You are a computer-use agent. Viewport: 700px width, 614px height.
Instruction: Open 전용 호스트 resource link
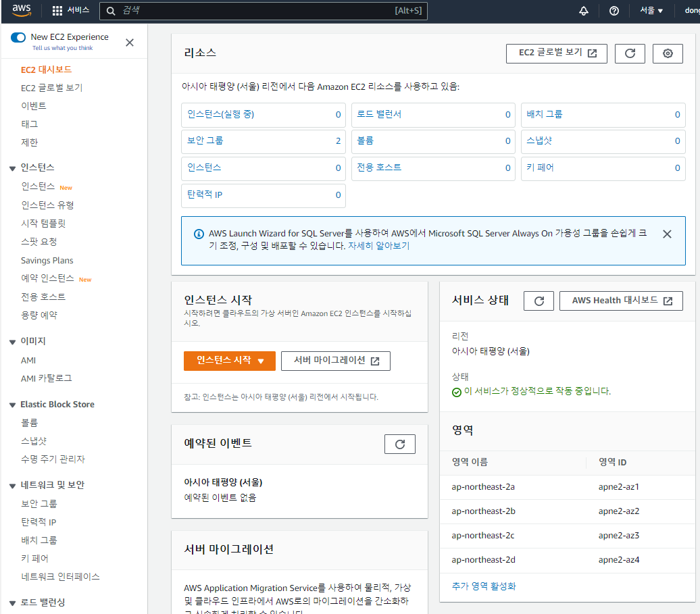click(379, 168)
